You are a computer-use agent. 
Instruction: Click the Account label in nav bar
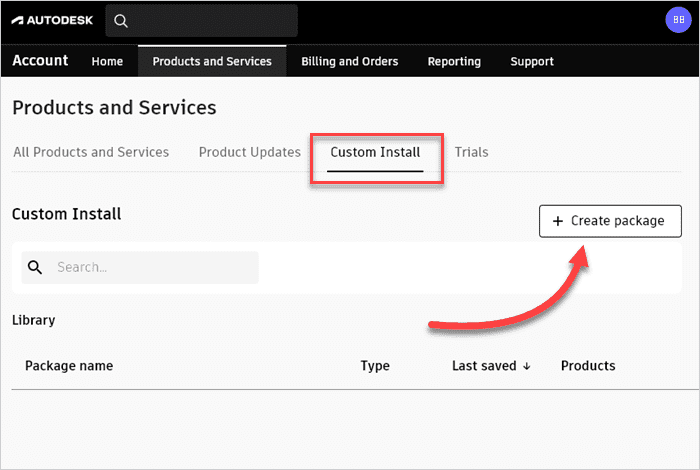[40, 60]
